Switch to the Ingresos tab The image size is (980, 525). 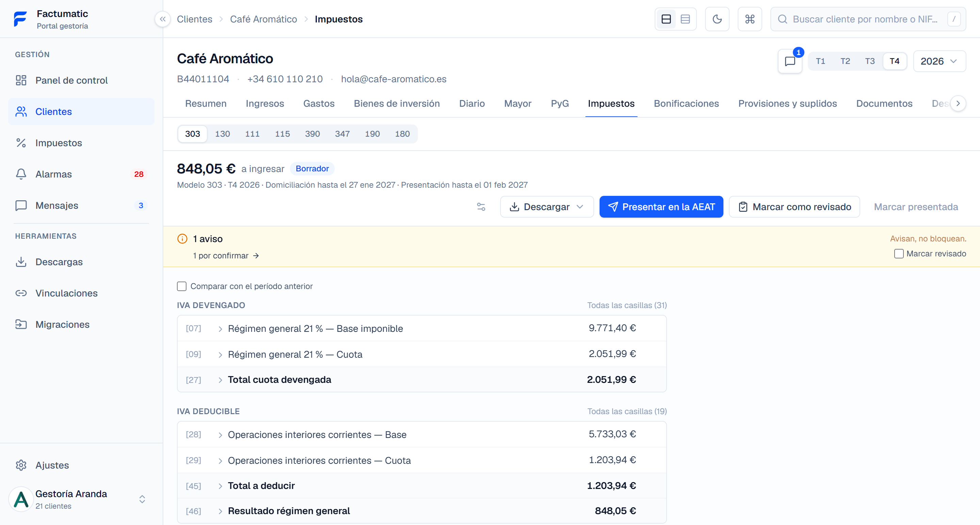click(x=265, y=103)
